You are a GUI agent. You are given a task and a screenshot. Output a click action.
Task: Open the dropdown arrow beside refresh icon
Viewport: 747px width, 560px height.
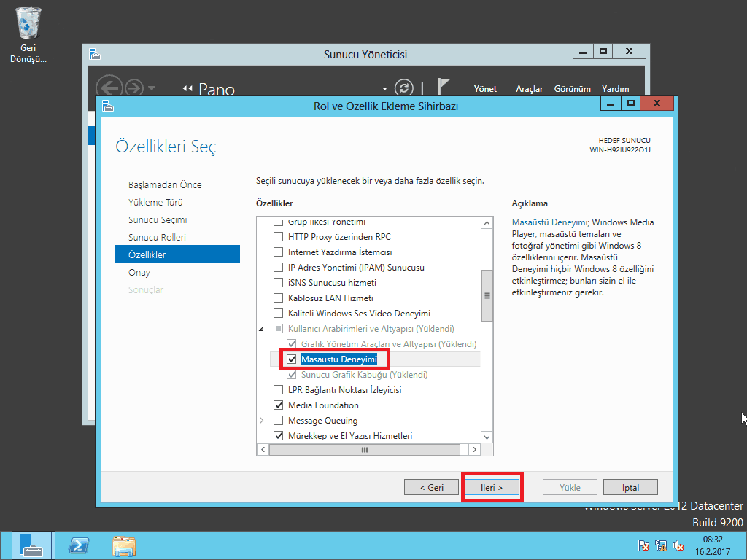click(384, 89)
